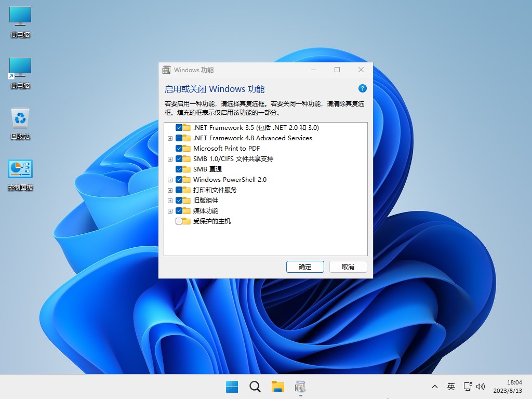Open the volume tray icon

pos(481,387)
